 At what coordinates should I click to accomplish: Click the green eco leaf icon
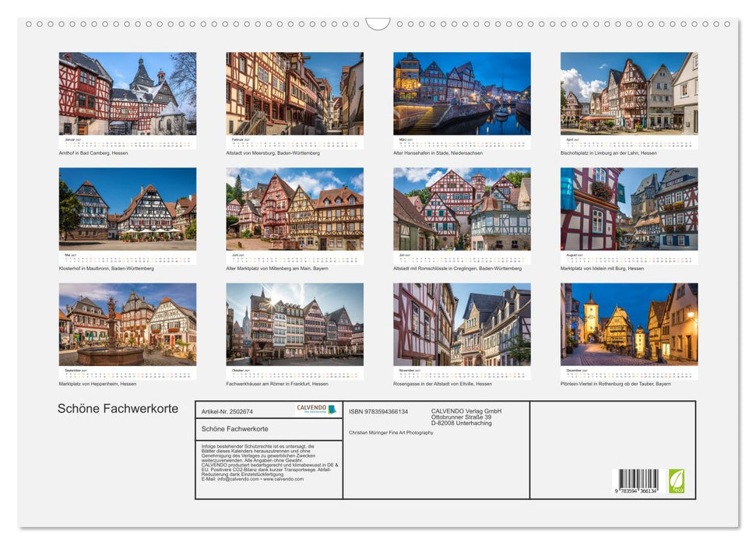676,481
